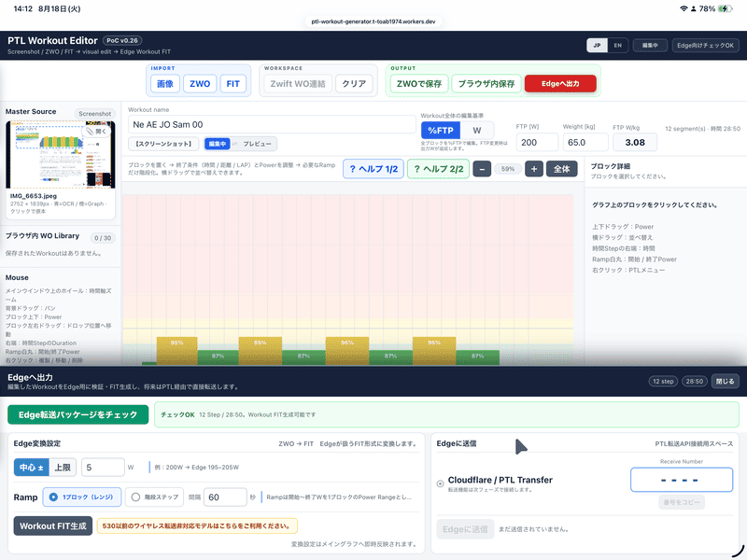Click the チェックOK status message
This screenshot has width=747, height=560.
pos(177,414)
